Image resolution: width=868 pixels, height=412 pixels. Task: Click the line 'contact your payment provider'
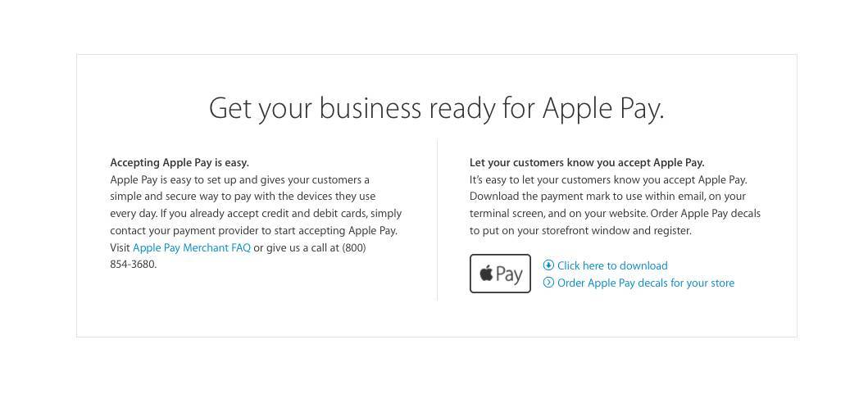(x=253, y=231)
